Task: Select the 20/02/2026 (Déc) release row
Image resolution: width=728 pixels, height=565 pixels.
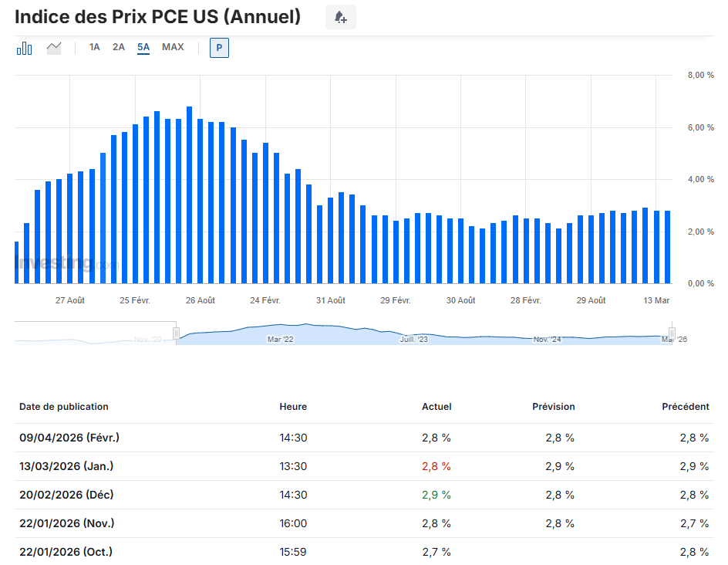Action: point(66,495)
